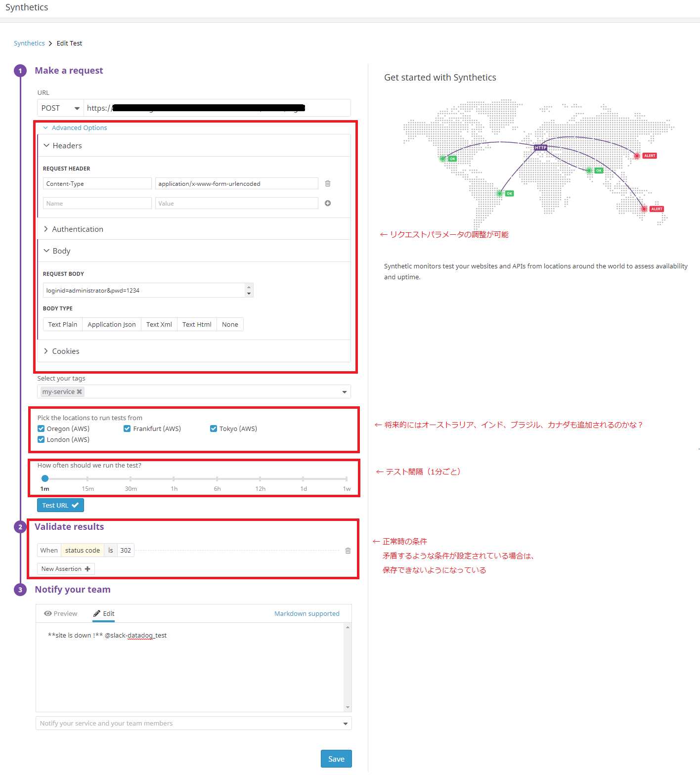
Task: Click the Content-Type header name field
Action: point(97,183)
